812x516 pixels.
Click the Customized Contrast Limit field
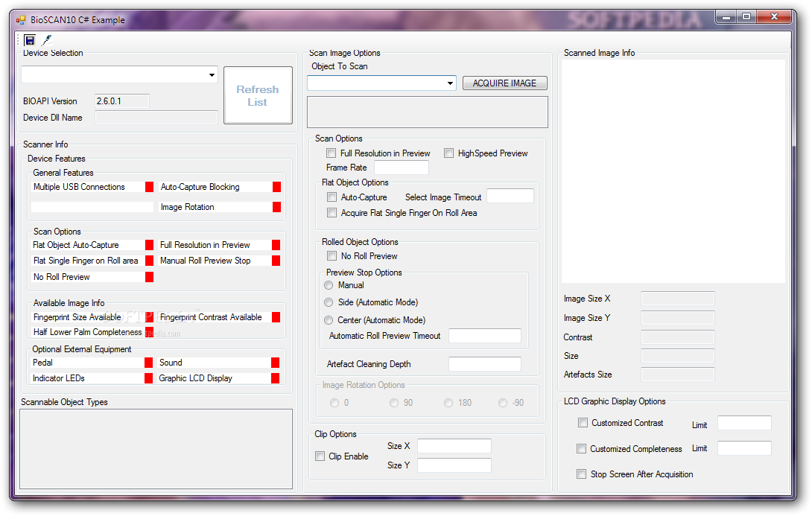(x=744, y=423)
